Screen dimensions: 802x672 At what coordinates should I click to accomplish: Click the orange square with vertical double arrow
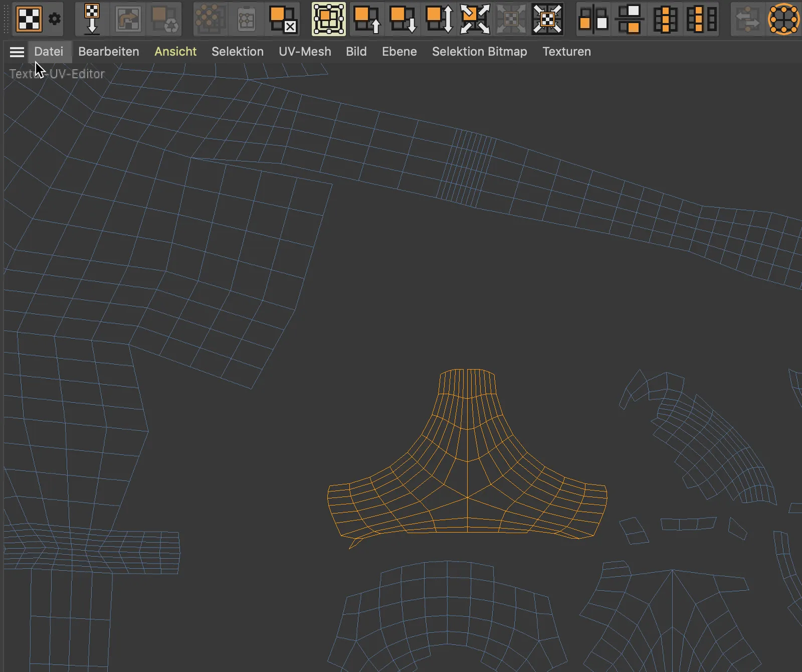(439, 19)
